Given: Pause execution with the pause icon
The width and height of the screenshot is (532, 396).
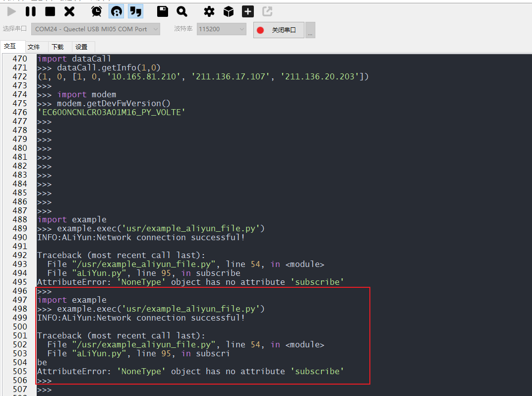Looking at the screenshot, I should coord(31,11).
